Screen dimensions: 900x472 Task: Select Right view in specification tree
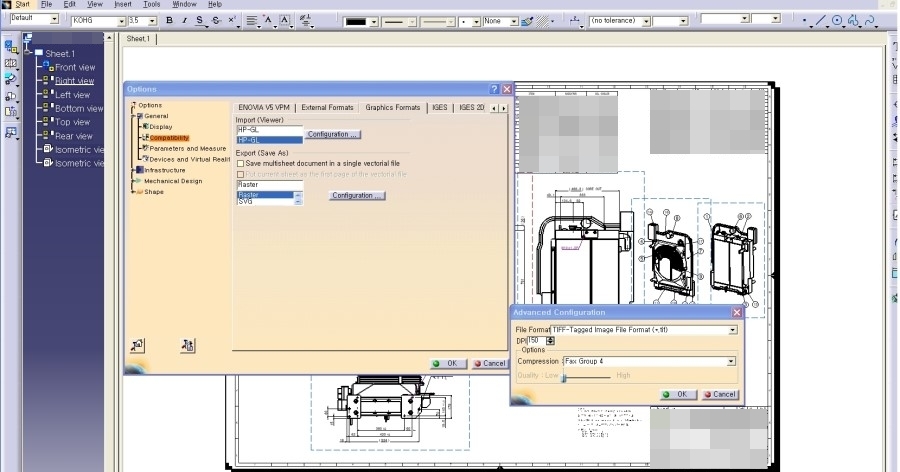pos(75,81)
